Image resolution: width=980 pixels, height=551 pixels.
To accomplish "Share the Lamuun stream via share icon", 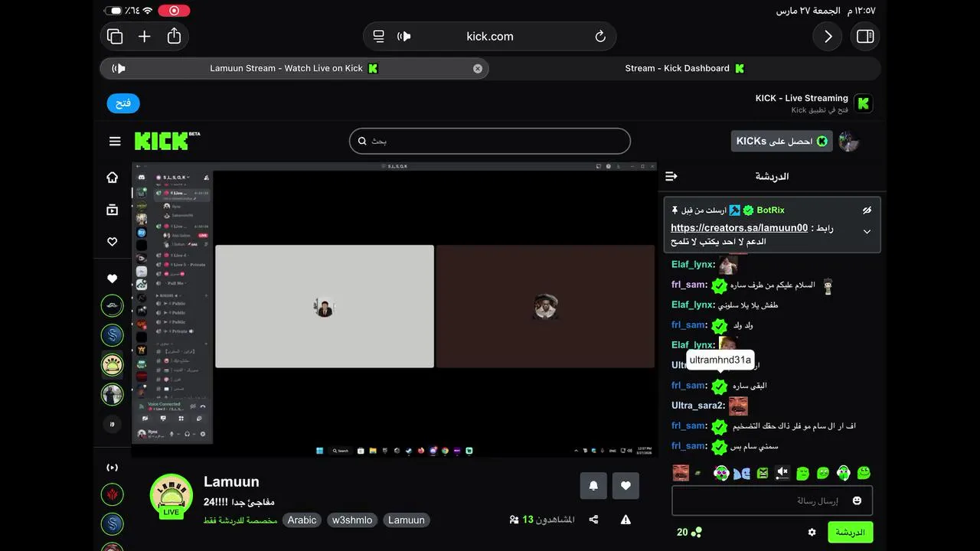I will (x=593, y=520).
